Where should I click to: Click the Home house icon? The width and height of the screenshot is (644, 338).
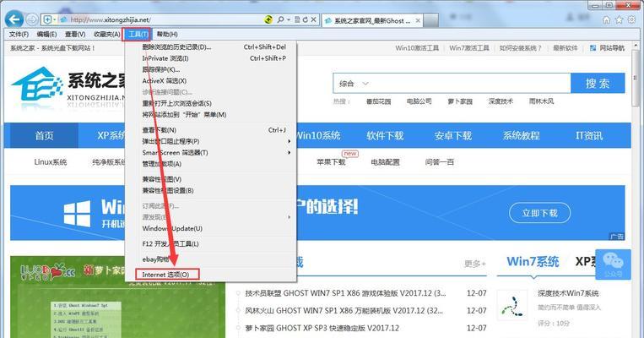click(x=607, y=19)
